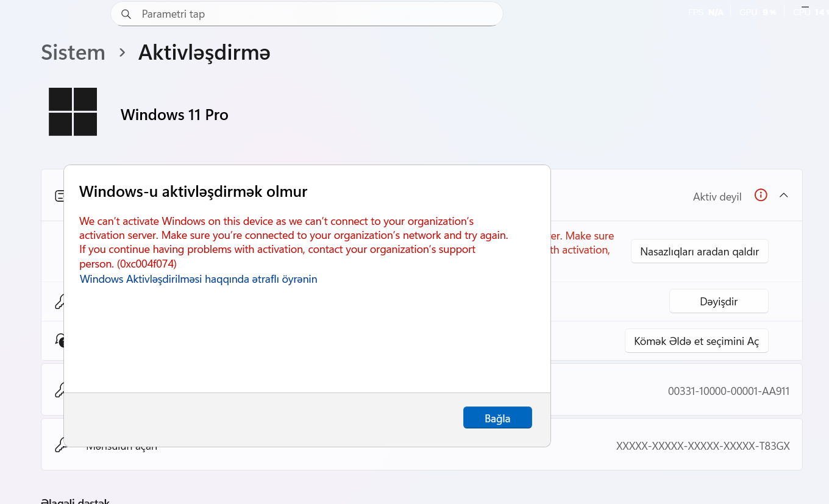Click the FPS N/A overlay readout
The height and width of the screenshot is (504, 829).
click(x=706, y=12)
